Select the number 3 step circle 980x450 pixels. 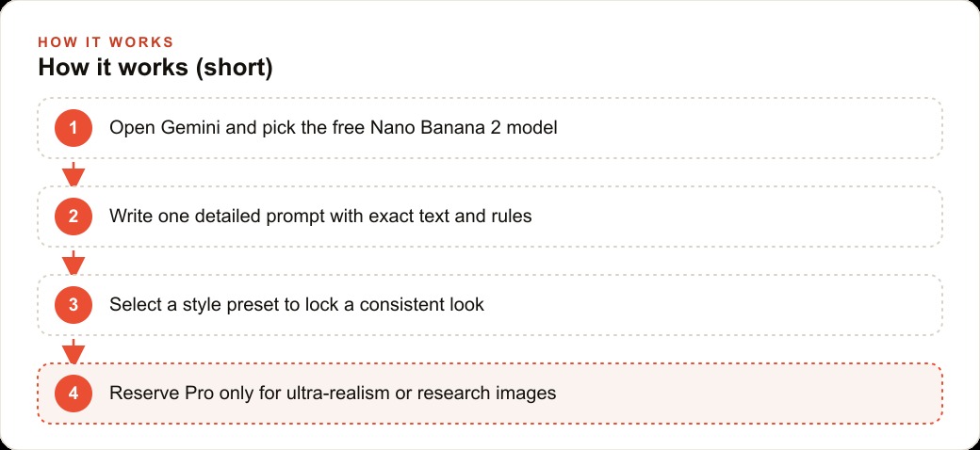(x=73, y=305)
